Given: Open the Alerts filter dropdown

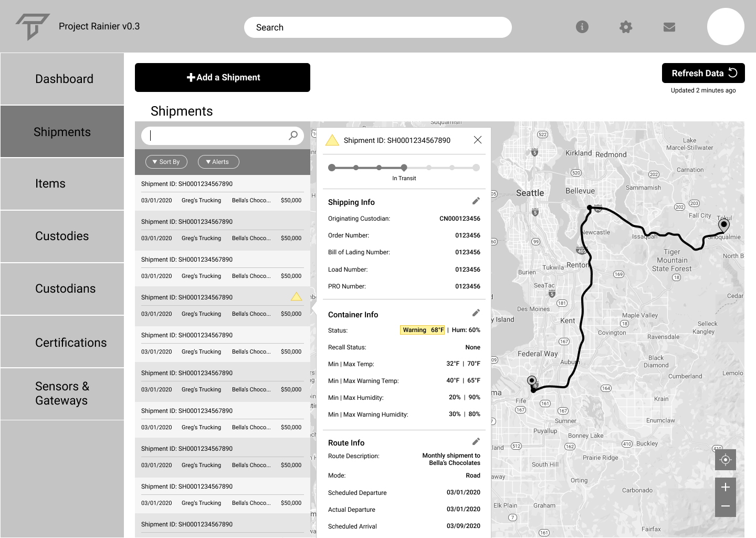Looking at the screenshot, I should tap(218, 161).
